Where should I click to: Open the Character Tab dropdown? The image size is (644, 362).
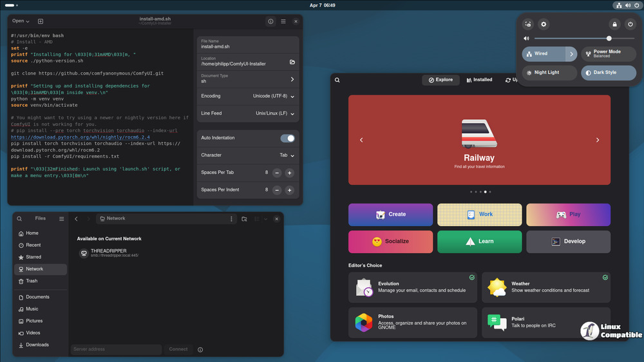tap(287, 155)
